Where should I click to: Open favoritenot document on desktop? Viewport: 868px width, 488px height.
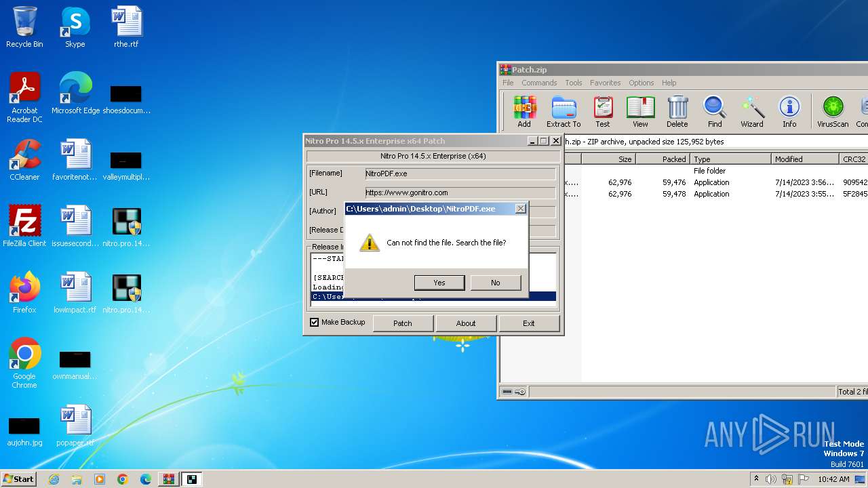coord(75,160)
